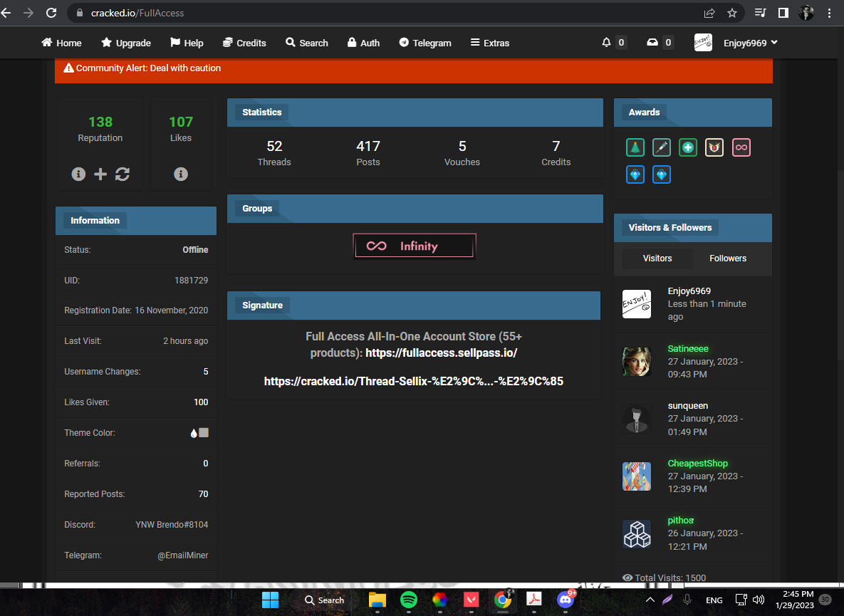Click the 52 Threads statistic
Viewport: 844px width, 616px height.
click(274, 153)
